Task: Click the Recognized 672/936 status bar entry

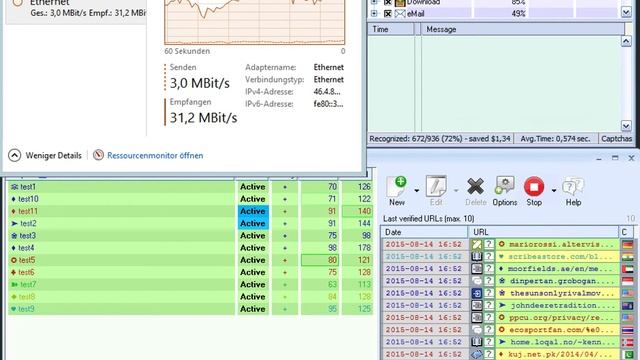Action: point(440,139)
